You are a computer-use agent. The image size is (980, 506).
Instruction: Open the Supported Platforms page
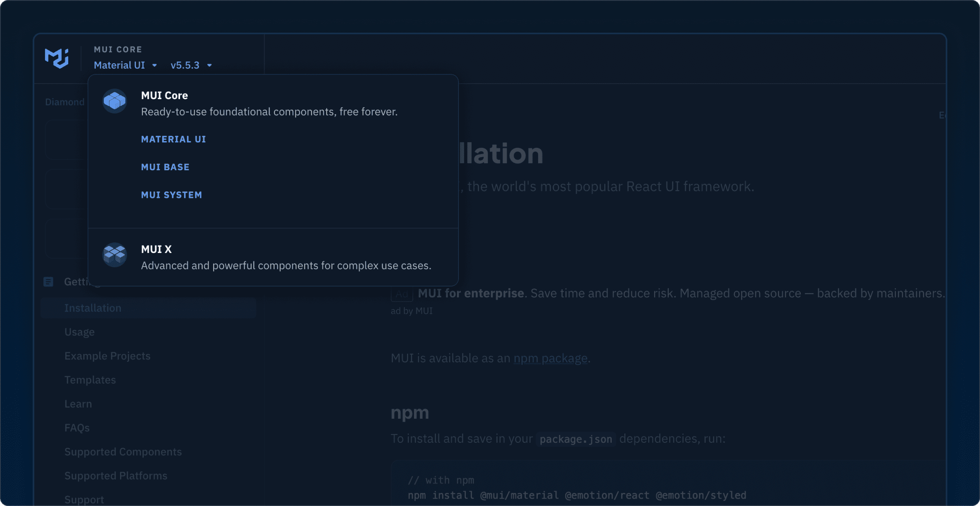(x=116, y=475)
